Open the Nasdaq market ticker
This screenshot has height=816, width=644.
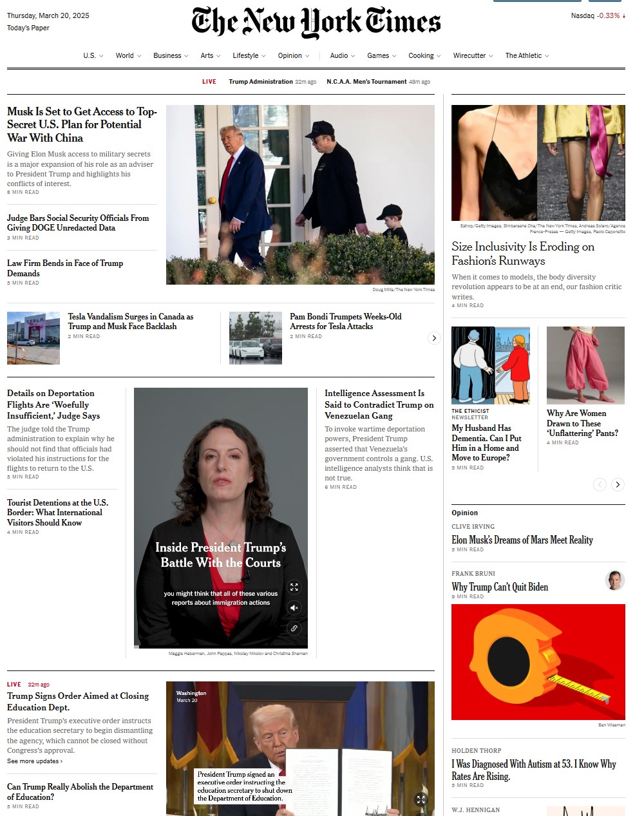pos(598,15)
